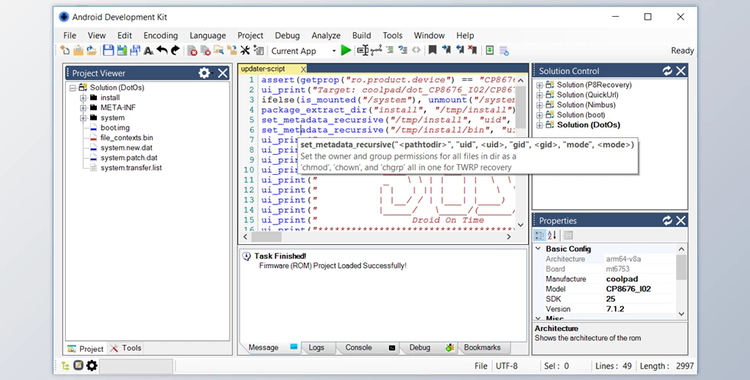
Task: Expand Solution (P8Recovery) in Solution Control
Action: 540,85
